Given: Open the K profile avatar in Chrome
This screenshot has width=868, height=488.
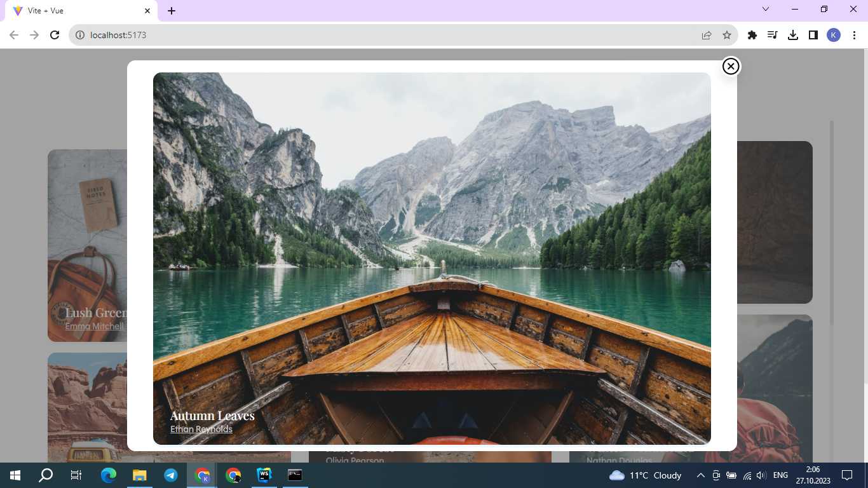Looking at the screenshot, I should point(834,35).
